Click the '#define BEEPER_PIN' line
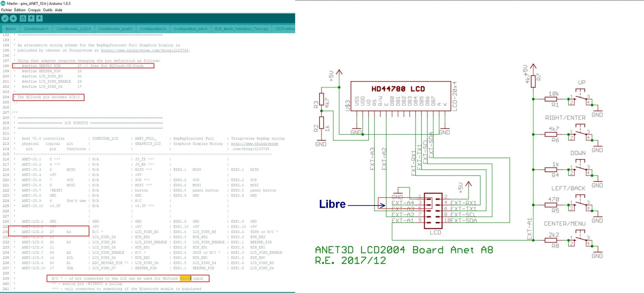 click(x=52, y=71)
